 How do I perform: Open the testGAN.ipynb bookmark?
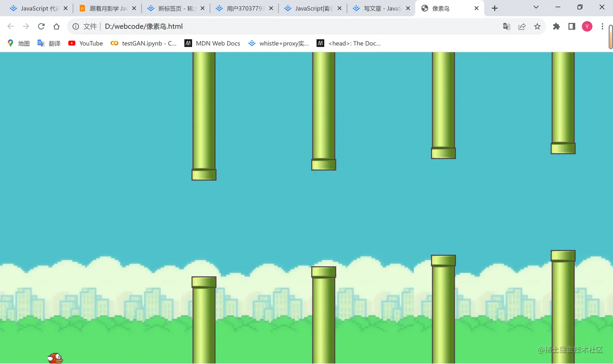pyautogui.click(x=144, y=43)
